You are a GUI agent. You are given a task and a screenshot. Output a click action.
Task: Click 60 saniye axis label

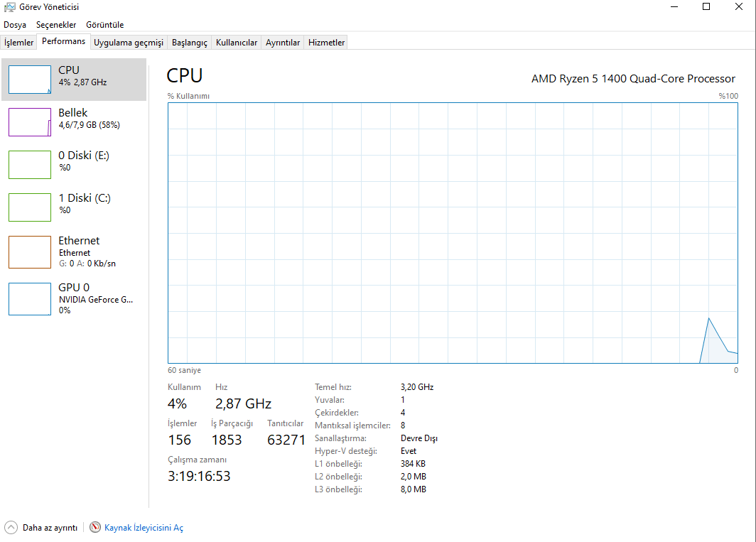184,370
